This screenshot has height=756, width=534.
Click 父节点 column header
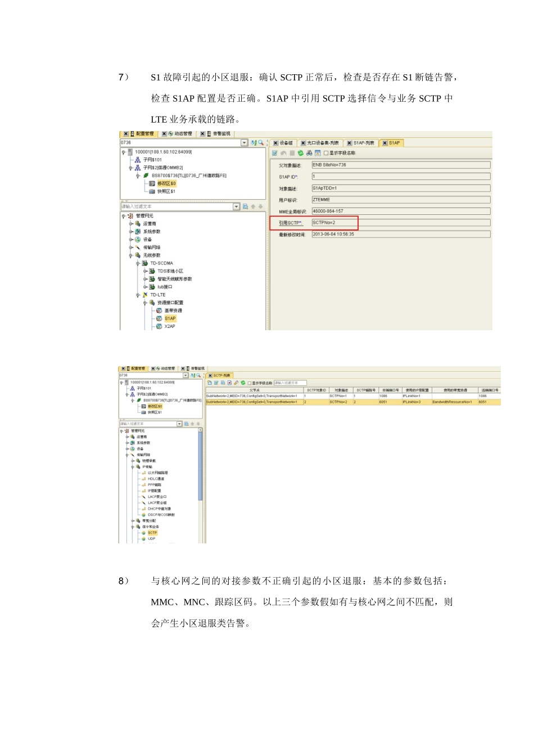pos(254,390)
